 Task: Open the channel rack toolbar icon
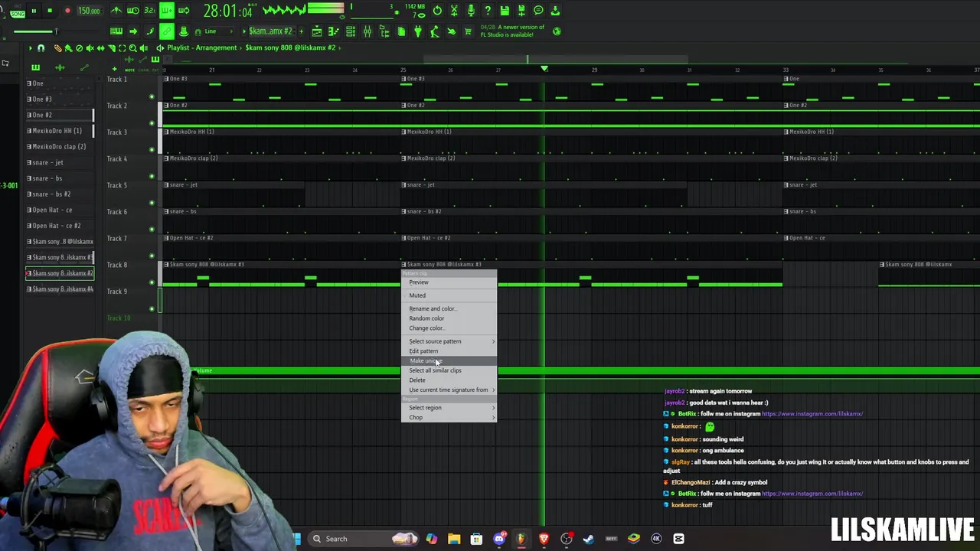coord(351,31)
